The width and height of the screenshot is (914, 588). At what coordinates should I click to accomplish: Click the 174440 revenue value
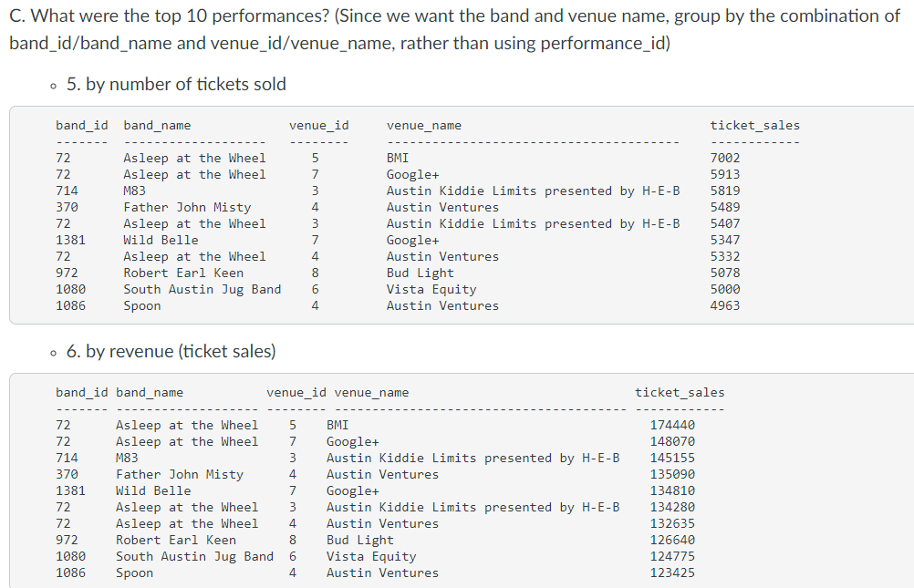672,426
